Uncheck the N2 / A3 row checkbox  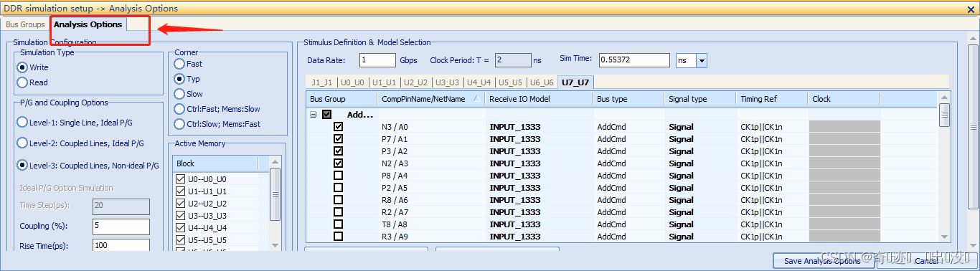pos(338,163)
